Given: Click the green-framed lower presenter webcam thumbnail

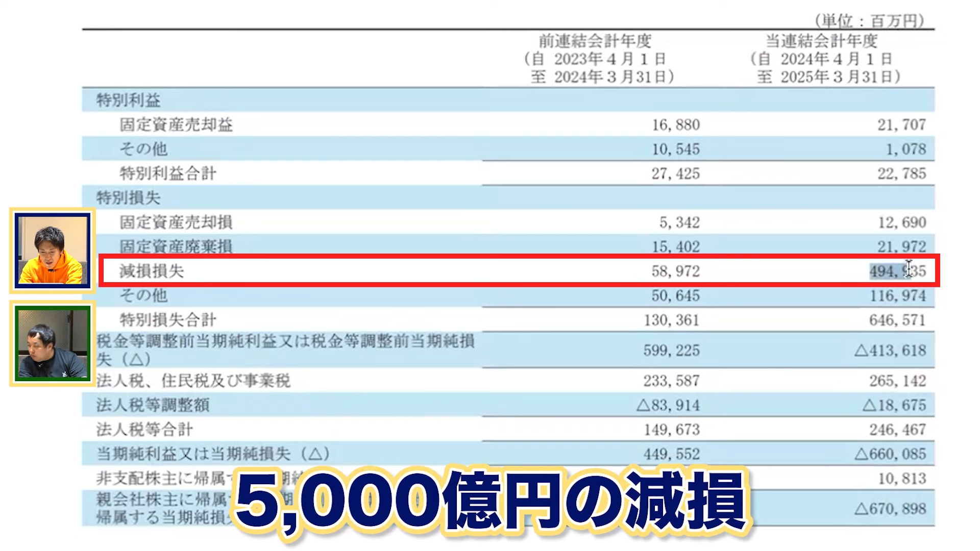Looking at the screenshot, I should [52, 343].
